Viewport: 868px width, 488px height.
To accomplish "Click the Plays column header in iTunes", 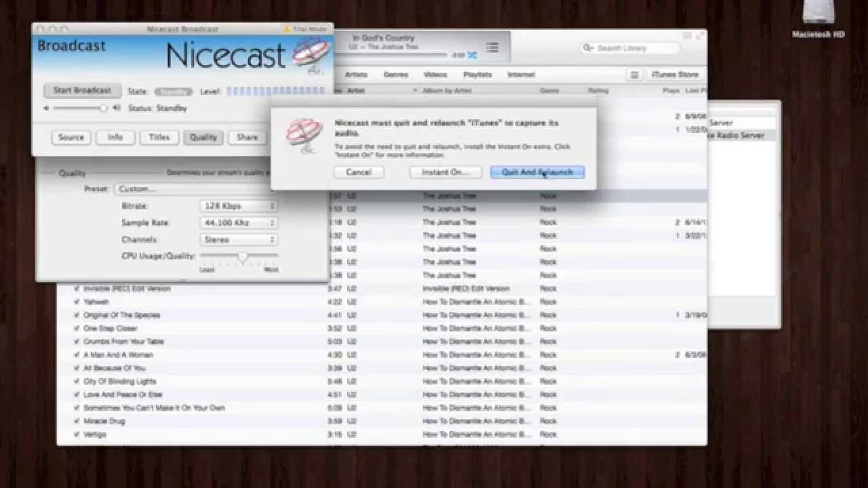I will 671,91.
